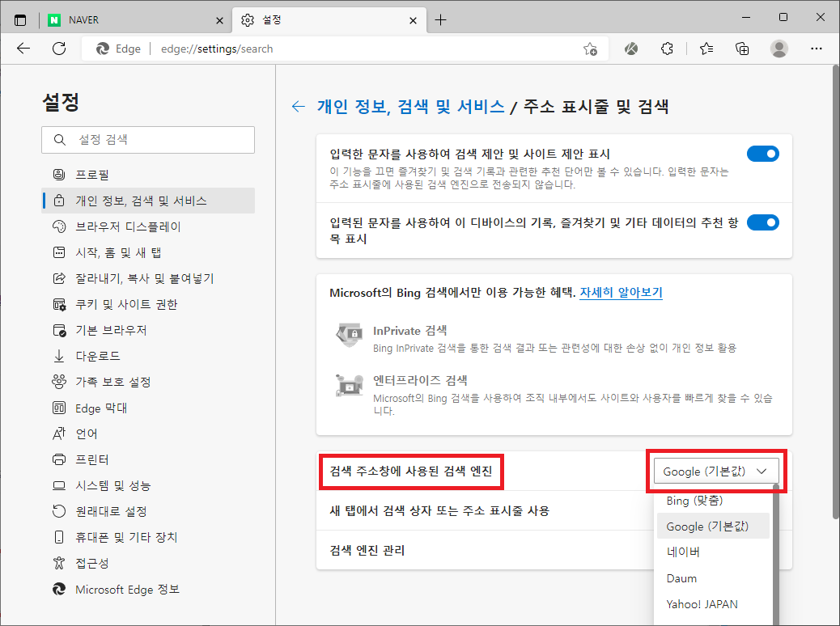
Task: Open 잘라내기, 복사 및 붙여넣기 settings
Action: tap(148, 278)
